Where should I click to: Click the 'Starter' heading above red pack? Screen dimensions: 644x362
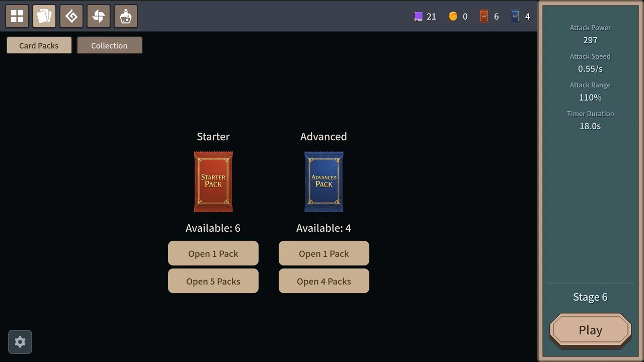point(213,137)
